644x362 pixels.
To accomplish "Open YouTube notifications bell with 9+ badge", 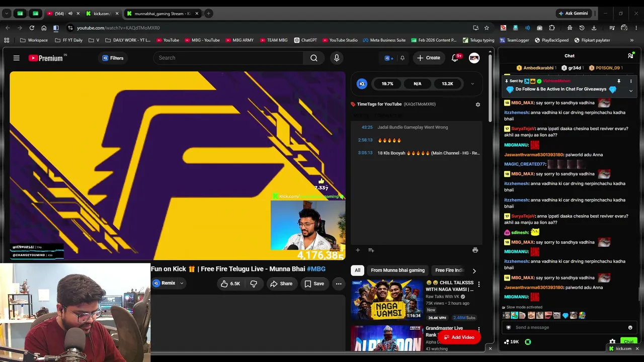I will click(455, 58).
